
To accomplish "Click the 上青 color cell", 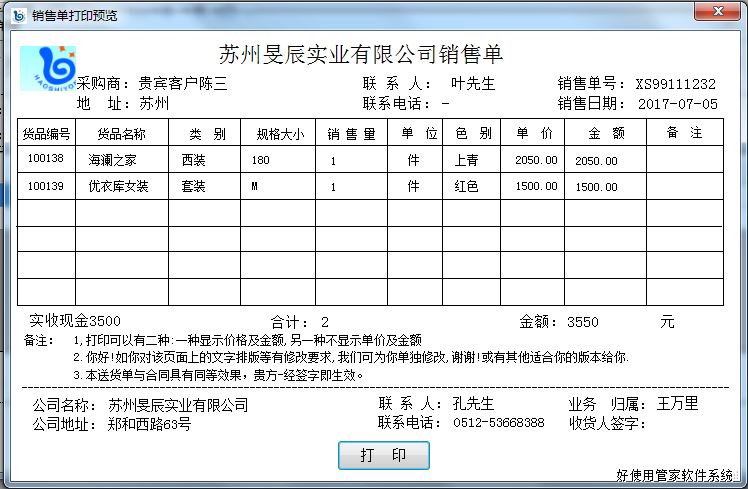I will (467, 160).
